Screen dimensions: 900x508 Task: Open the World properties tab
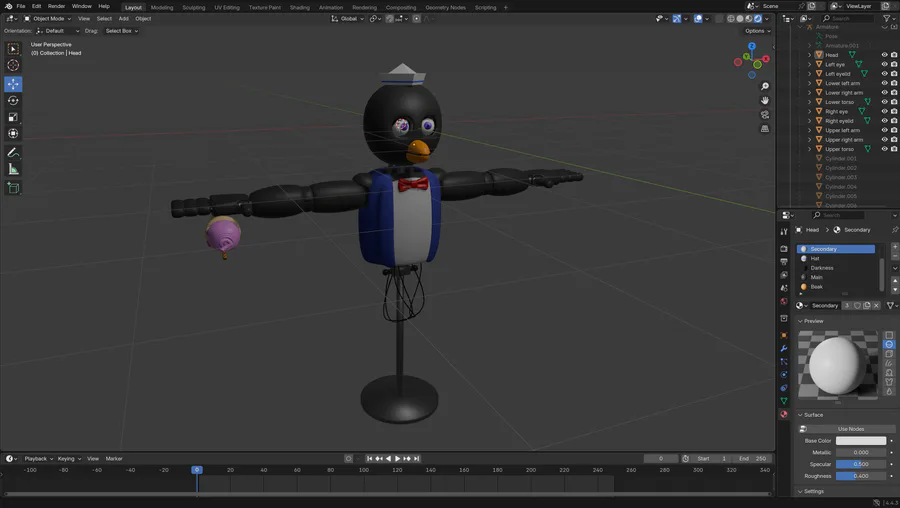[x=783, y=301]
